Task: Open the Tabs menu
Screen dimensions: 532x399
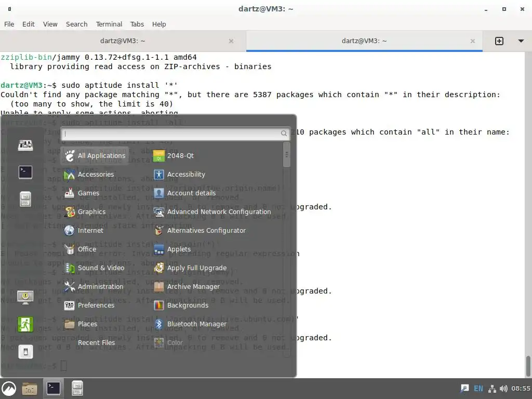Action: [137, 24]
